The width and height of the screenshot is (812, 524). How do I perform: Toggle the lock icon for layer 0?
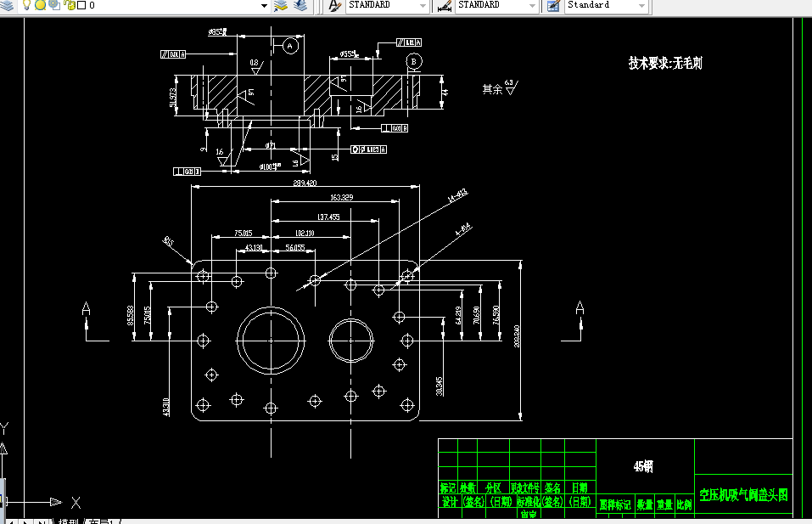[x=69, y=6]
